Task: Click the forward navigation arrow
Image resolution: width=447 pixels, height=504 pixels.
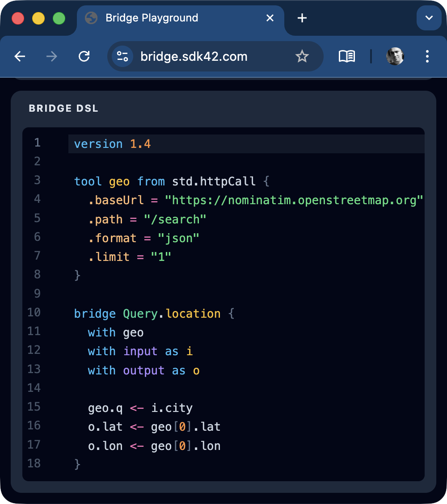Action: [x=51, y=56]
